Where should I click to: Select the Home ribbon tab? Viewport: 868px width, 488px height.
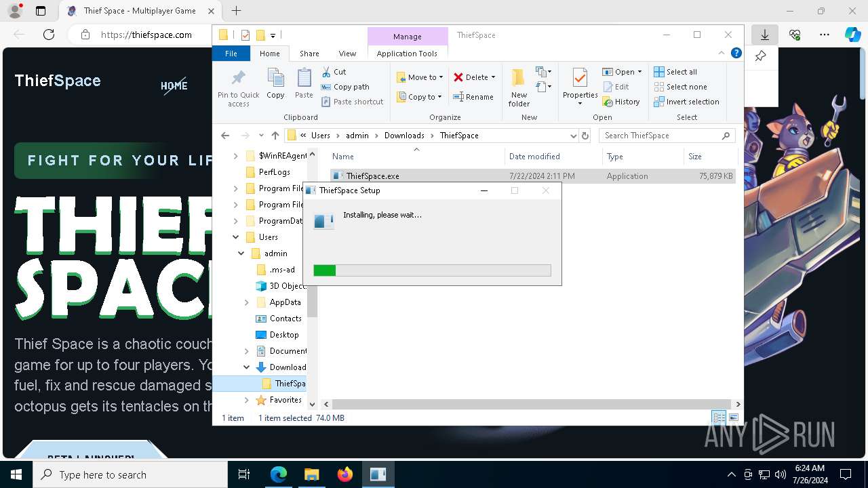[269, 54]
